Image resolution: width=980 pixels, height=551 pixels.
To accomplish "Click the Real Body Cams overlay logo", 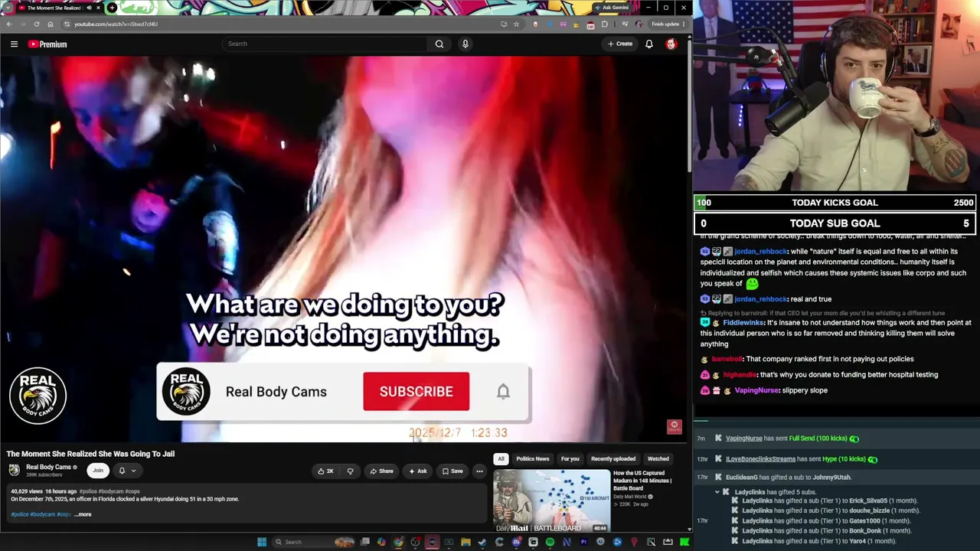I will click(x=186, y=391).
